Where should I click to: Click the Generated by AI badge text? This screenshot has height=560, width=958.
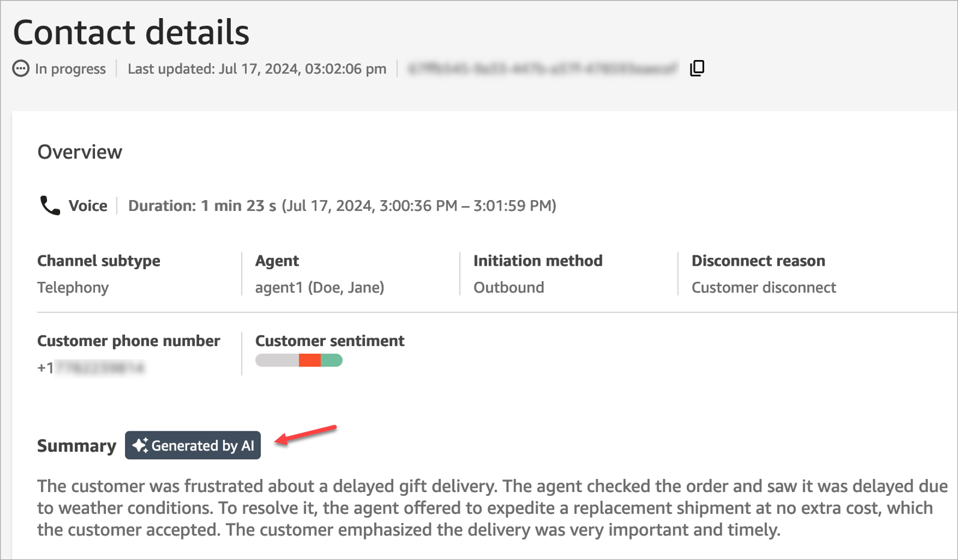click(x=203, y=445)
